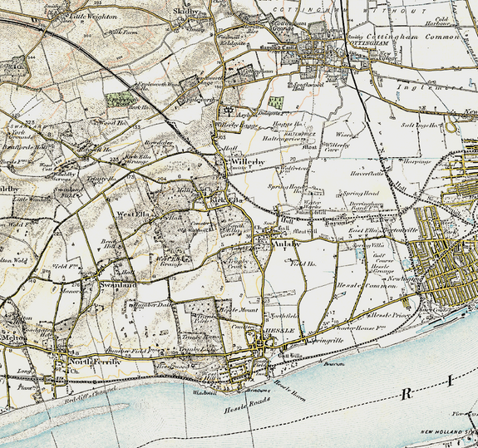Click the North Ferriby label
478x448 pixels.
(95, 362)
